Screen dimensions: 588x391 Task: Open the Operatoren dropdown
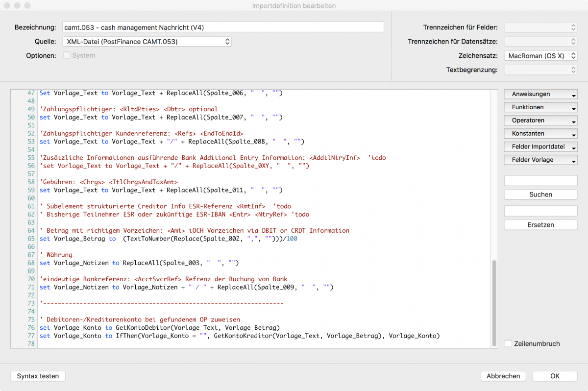pos(540,121)
